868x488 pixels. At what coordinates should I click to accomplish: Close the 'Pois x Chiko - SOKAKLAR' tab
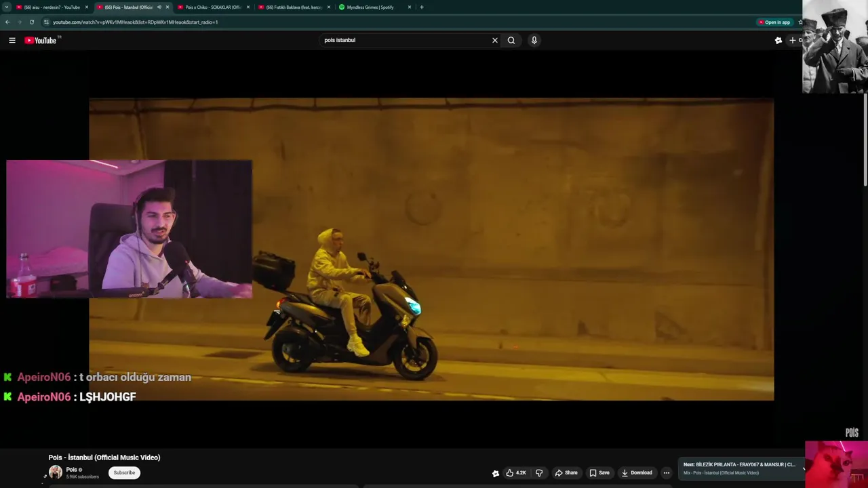pyautogui.click(x=248, y=7)
